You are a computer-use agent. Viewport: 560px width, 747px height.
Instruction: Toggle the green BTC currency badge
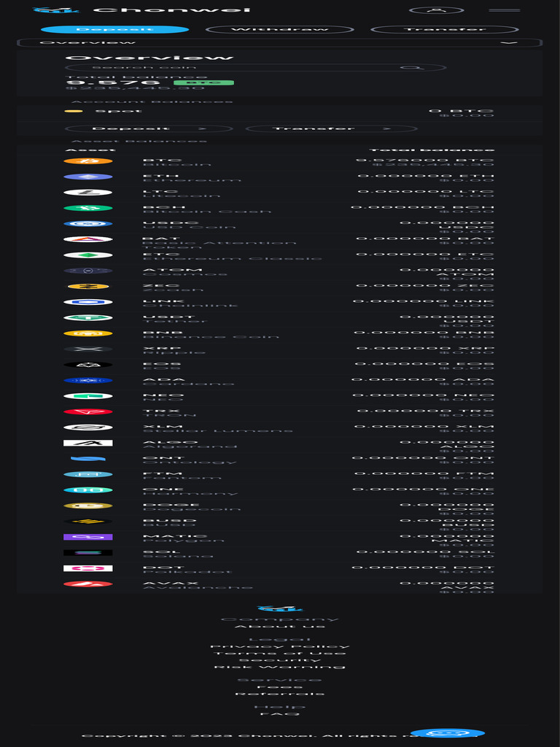point(204,83)
